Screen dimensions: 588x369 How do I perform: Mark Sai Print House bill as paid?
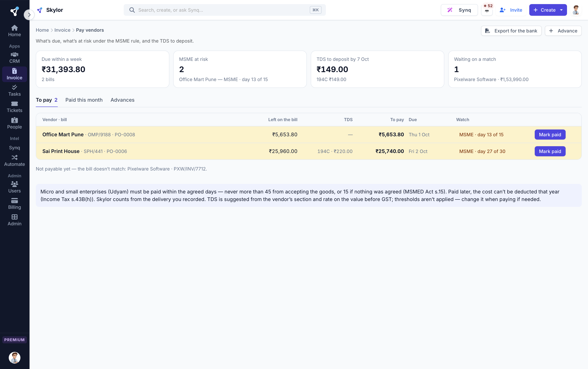pyautogui.click(x=550, y=151)
